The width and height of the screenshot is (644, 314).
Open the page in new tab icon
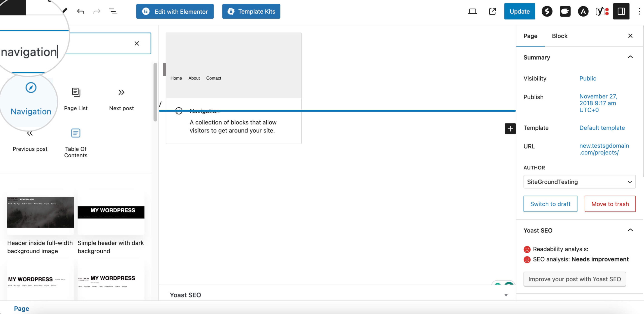pos(492,11)
